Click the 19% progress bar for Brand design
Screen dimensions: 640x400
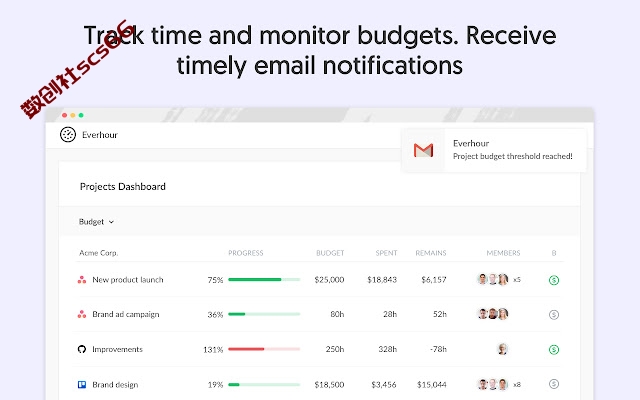coord(264,384)
